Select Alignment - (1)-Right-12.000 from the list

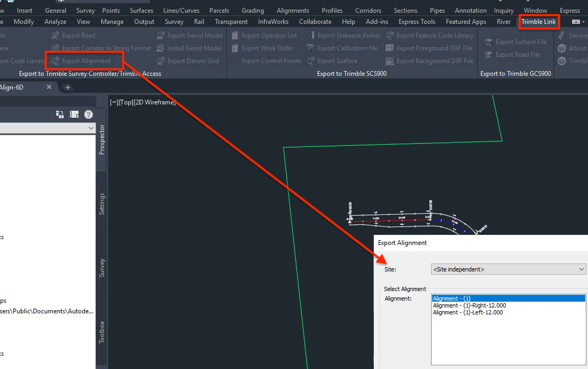[469, 305]
